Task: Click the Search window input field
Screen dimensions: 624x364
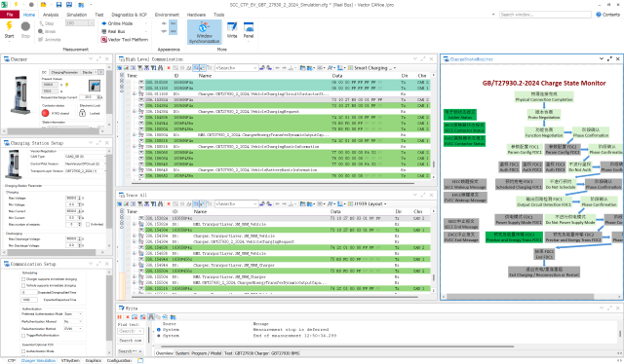Action: click(x=545, y=15)
